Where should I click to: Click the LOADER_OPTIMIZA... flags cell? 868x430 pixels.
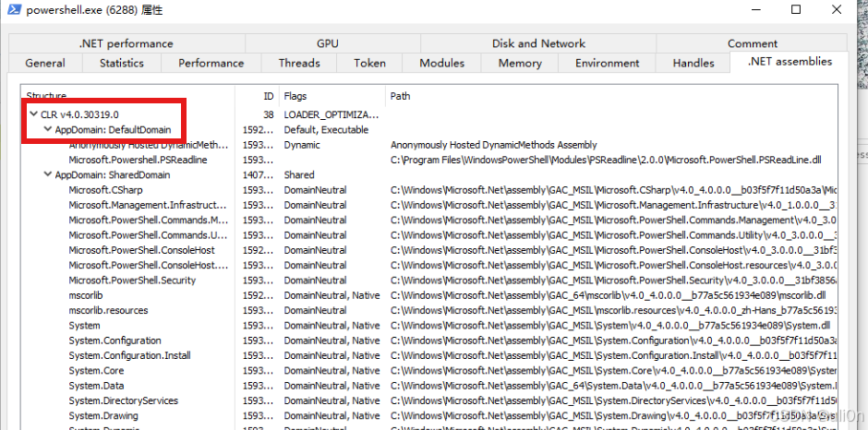tap(332, 114)
